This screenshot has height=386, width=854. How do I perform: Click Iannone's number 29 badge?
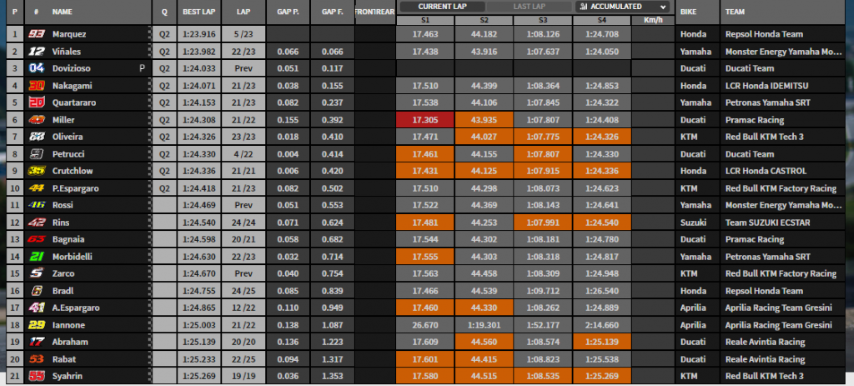[x=36, y=325]
